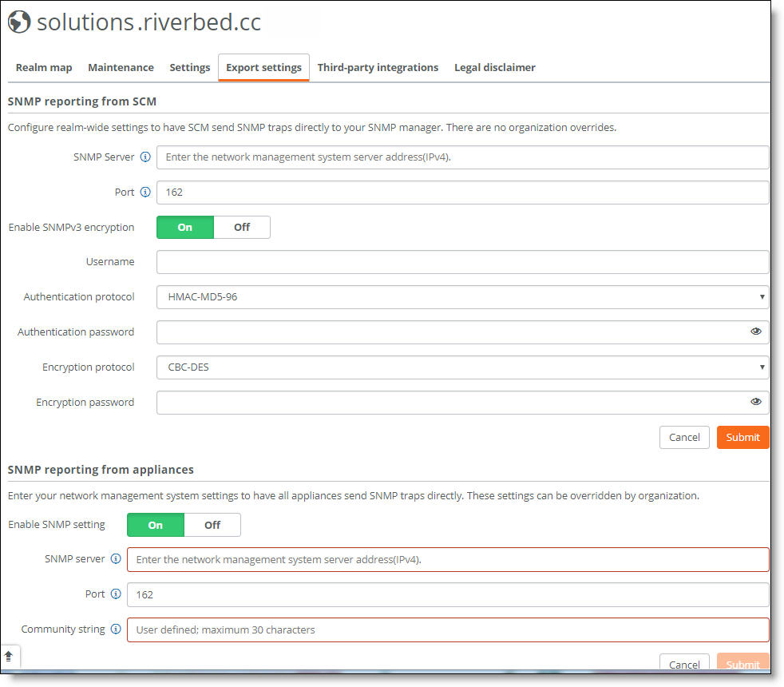Image resolution: width=784 pixels, height=687 pixels.
Task: Click the 'SNMP reporting from appliances' heading
Action: tap(101, 470)
